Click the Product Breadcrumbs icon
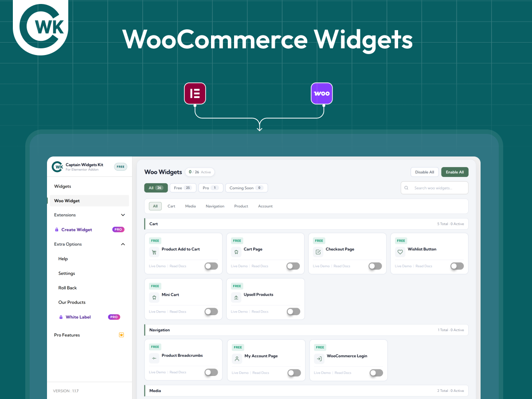532x399 pixels. pyautogui.click(x=154, y=358)
